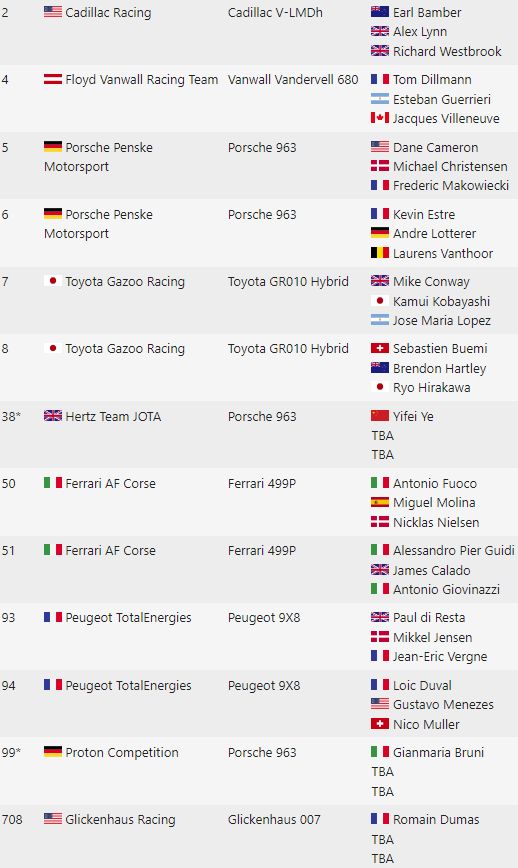Screen dimensions: 518x868
Task: Click the Swiss flag next to Sebastien Buemi
Action: pos(380,348)
